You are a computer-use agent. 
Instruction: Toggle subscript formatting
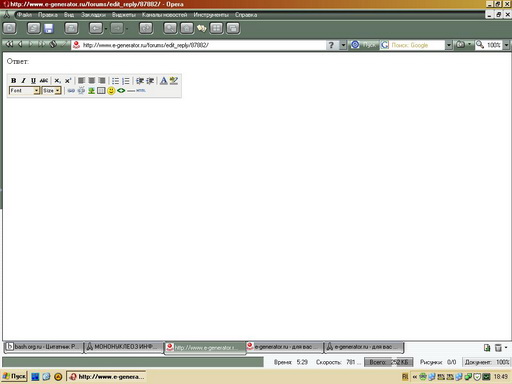pyautogui.click(x=57, y=81)
